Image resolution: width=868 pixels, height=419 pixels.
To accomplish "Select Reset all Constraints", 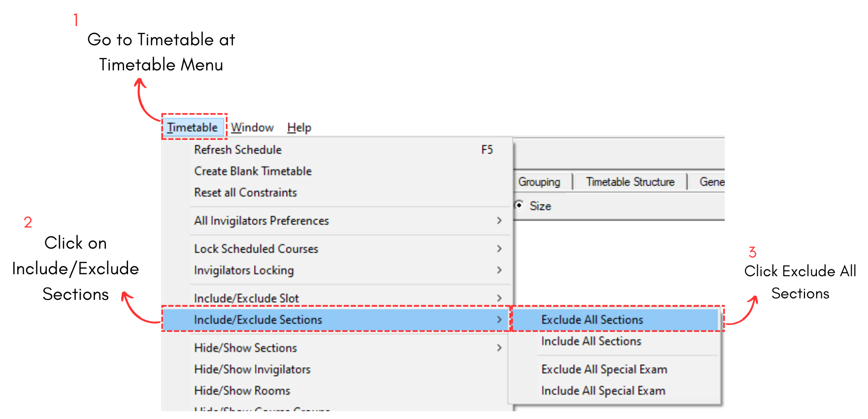I will click(245, 192).
